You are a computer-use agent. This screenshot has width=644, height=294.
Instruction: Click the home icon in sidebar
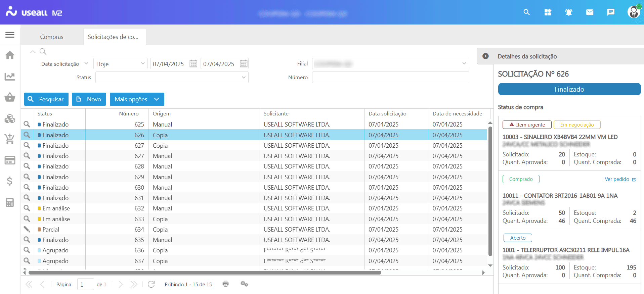(x=10, y=55)
